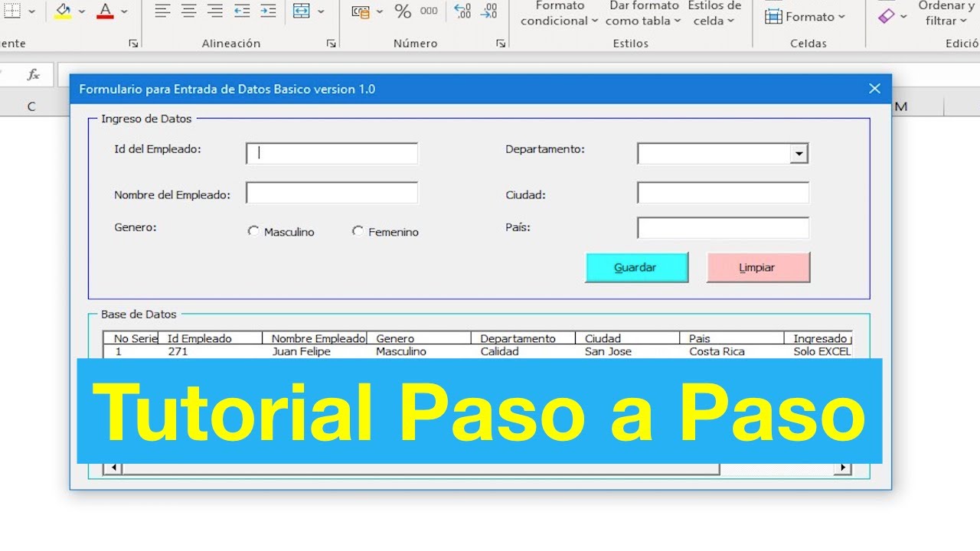Viewport: 980px width, 551px height.
Task: Apply the fill color paint bucket
Action: [64, 11]
